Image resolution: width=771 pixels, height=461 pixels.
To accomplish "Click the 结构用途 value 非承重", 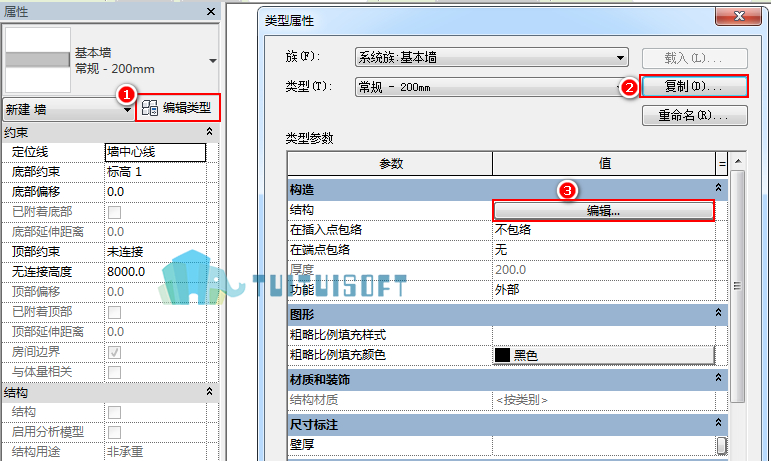I will click(x=155, y=452).
